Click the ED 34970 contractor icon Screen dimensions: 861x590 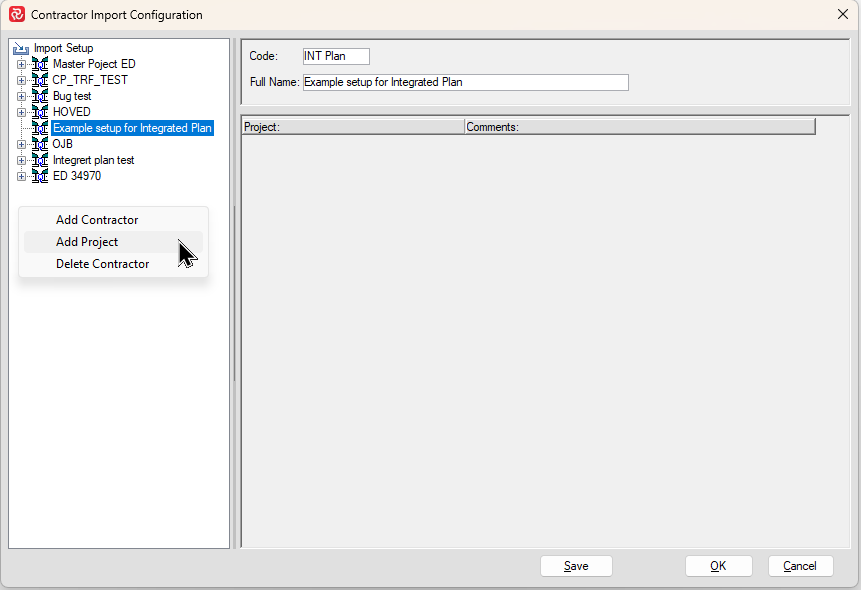click(40, 176)
